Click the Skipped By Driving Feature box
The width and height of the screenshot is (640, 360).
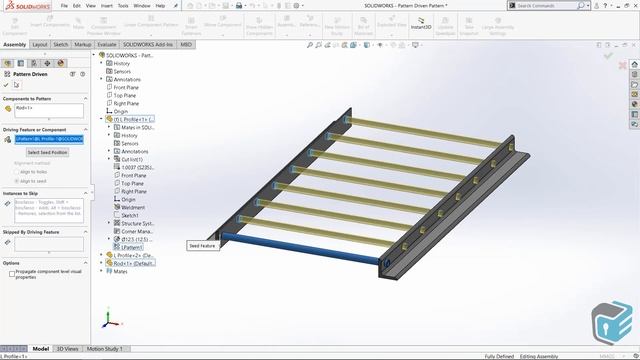pyautogui.click(x=49, y=244)
